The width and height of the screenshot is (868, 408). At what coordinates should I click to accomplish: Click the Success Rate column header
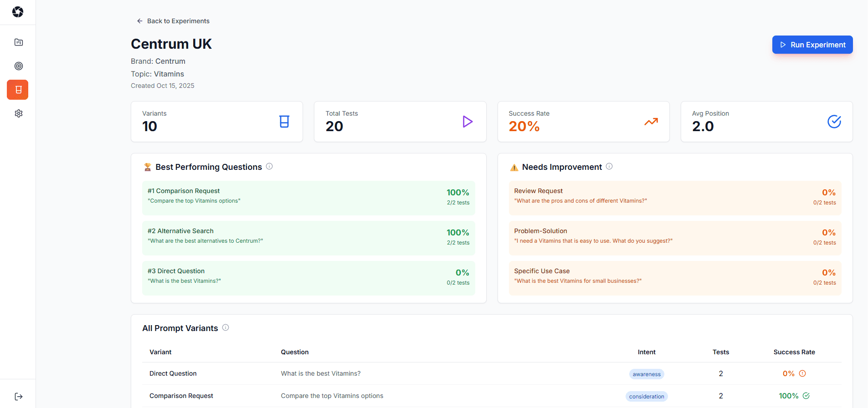tap(794, 352)
